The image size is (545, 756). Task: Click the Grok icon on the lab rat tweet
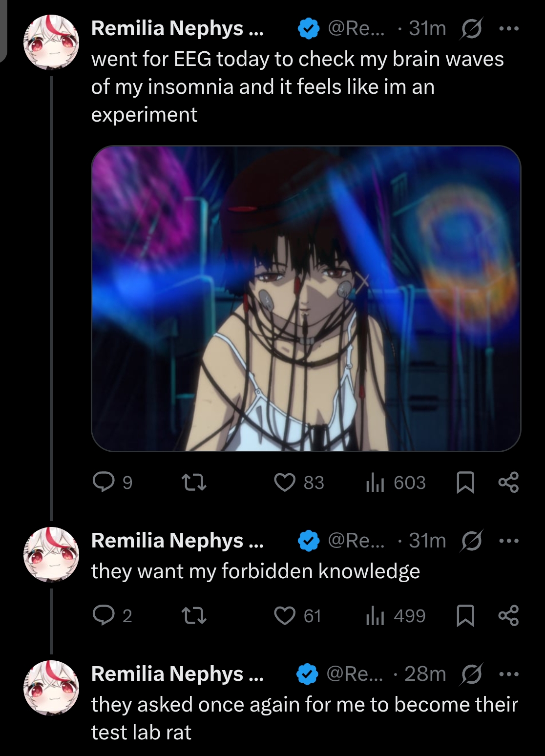472,674
